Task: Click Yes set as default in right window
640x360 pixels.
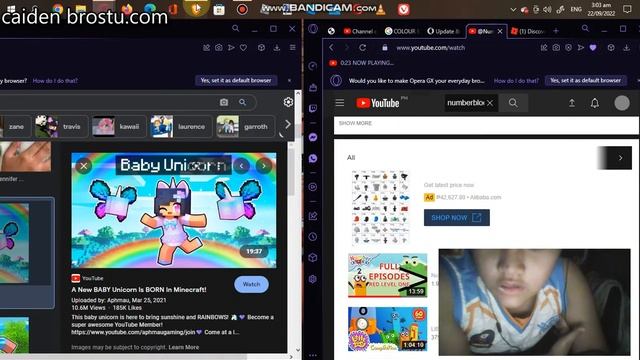Action: pyautogui.click(x=585, y=80)
